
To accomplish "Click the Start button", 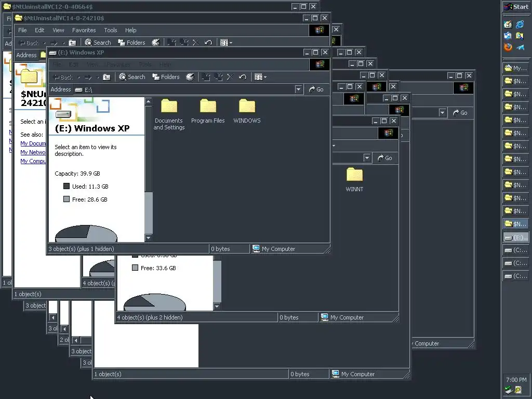I will tap(516, 7).
